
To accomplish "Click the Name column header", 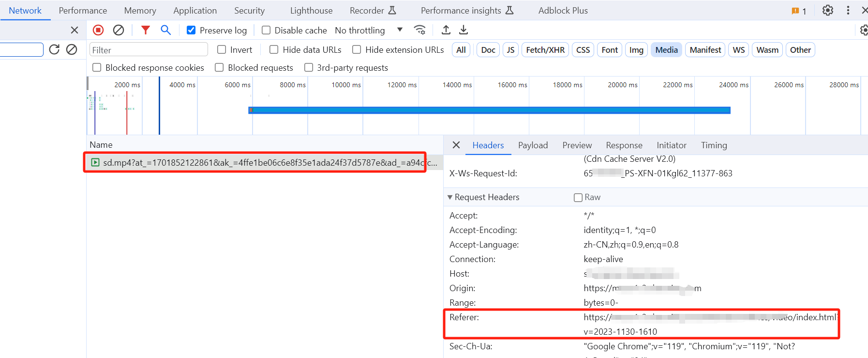I will pos(101,144).
